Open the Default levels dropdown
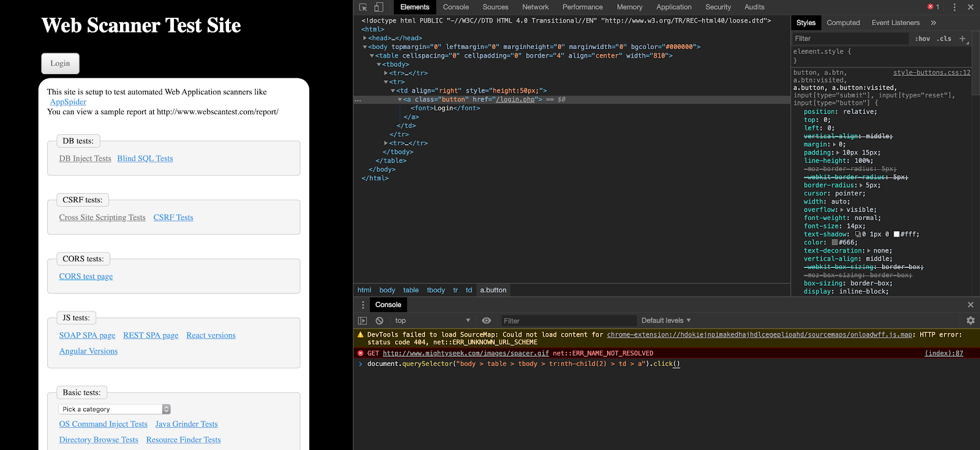Image resolution: width=980 pixels, height=450 pixels. point(666,321)
